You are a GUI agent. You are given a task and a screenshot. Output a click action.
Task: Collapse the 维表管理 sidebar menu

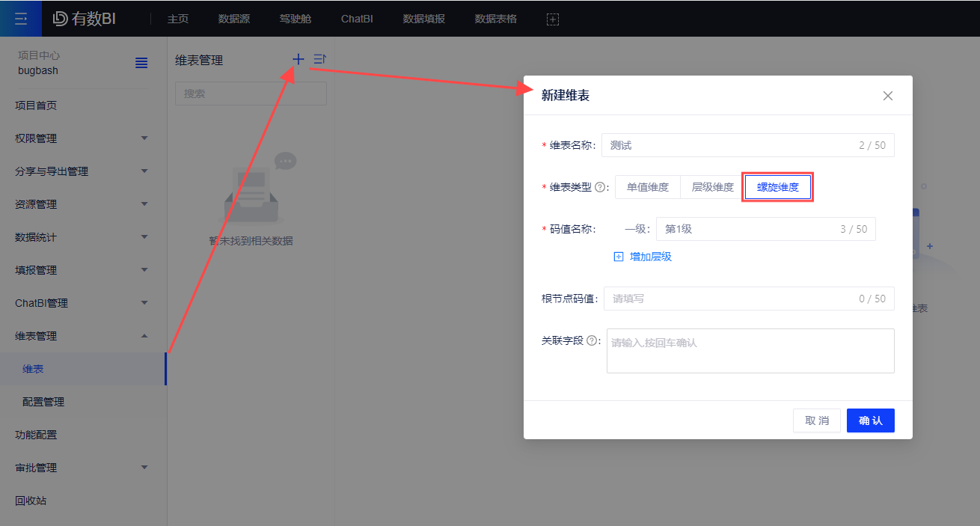coord(82,336)
